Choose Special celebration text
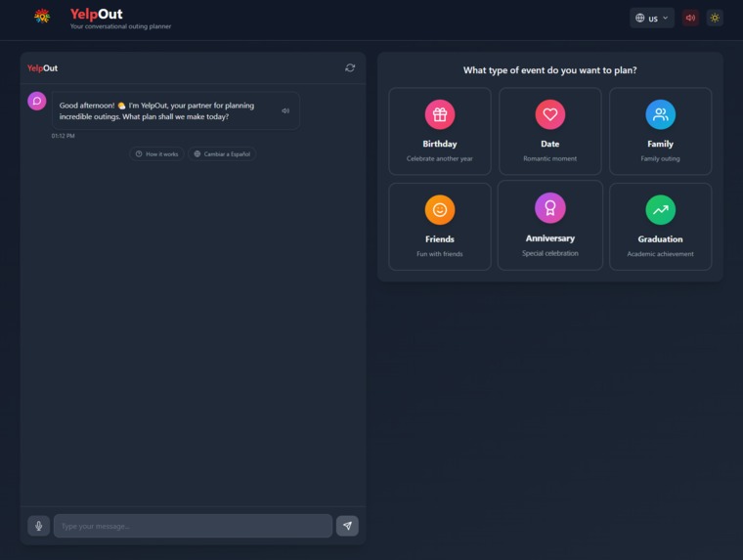 [550, 253]
